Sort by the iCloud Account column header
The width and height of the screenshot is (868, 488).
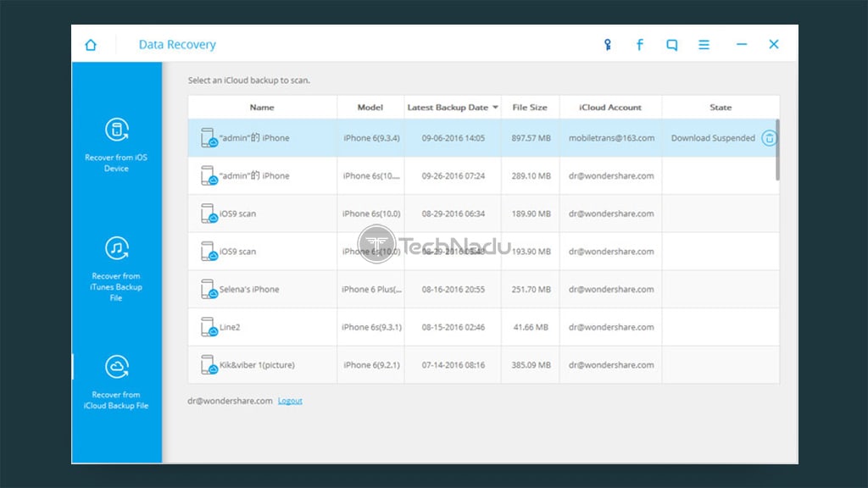tap(610, 108)
